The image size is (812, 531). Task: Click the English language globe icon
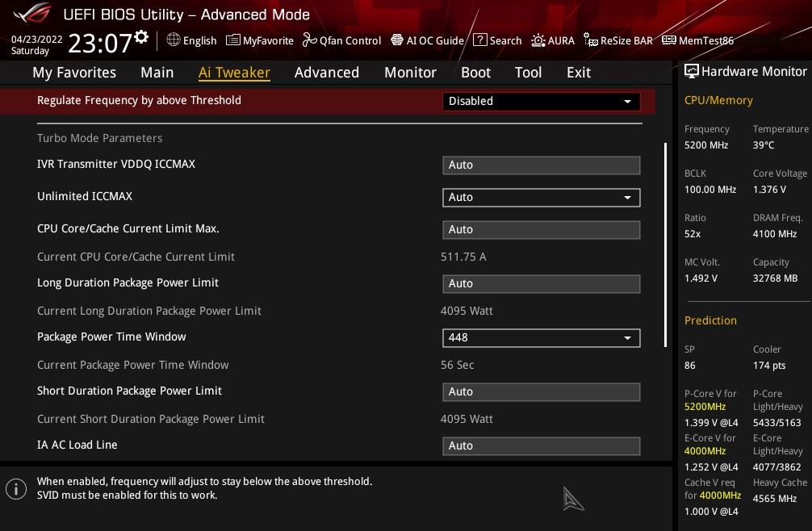click(x=174, y=40)
